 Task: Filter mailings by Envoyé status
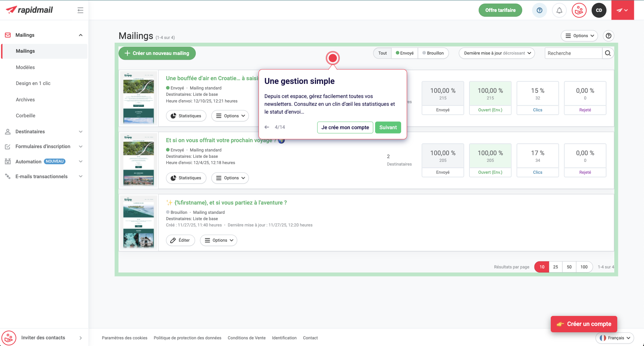coord(405,53)
